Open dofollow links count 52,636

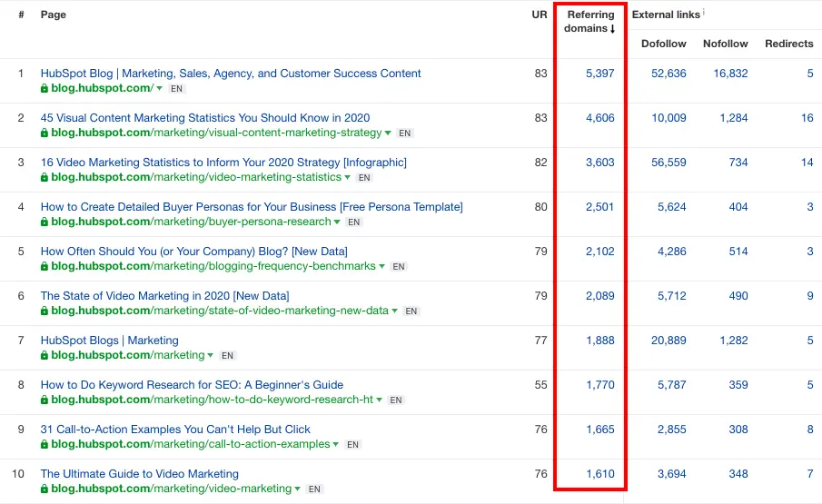tap(668, 74)
